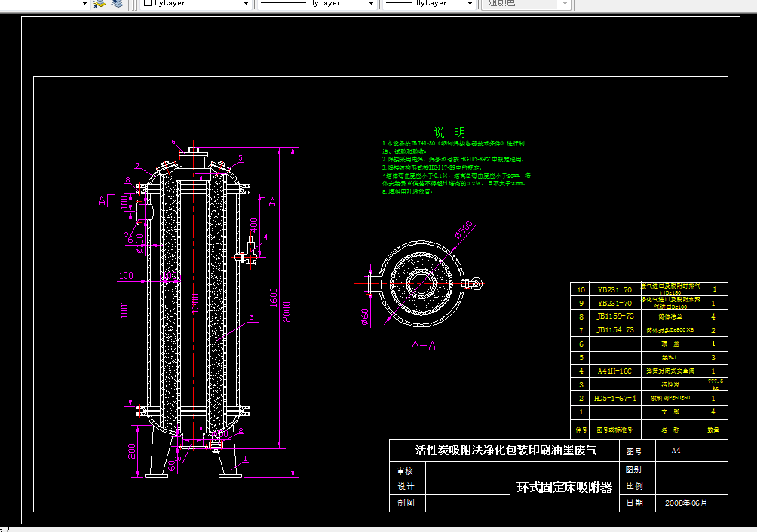Viewport: 757px width, 532px height.
Task: Select the 400 dimension near safety valve
Action: tap(253, 225)
